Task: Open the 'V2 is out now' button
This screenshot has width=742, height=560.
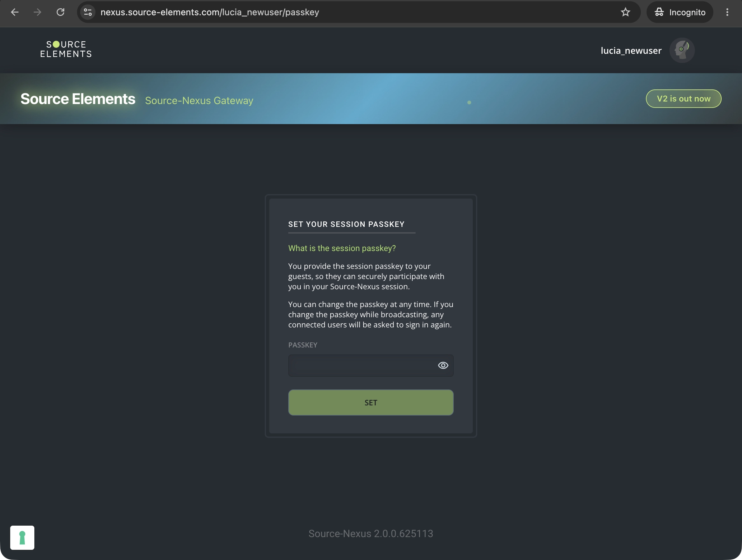Action: click(683, 99)
